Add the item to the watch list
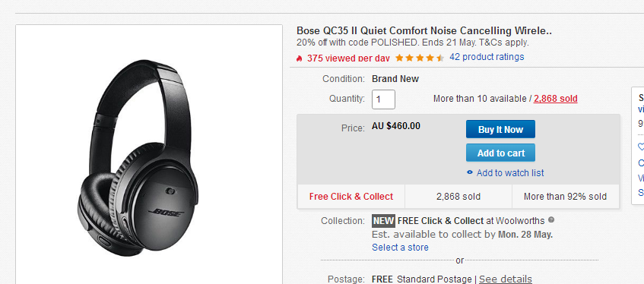 (x=510, y=173)
